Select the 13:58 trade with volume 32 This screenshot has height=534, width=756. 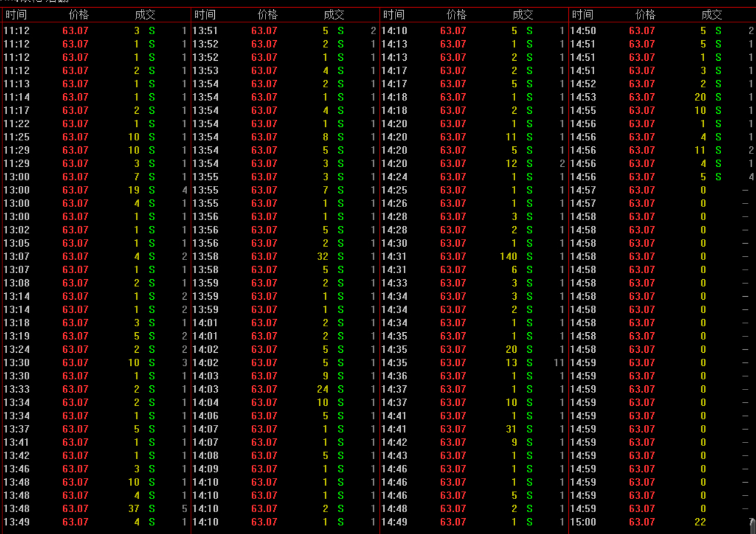click(x=284, y=257)
